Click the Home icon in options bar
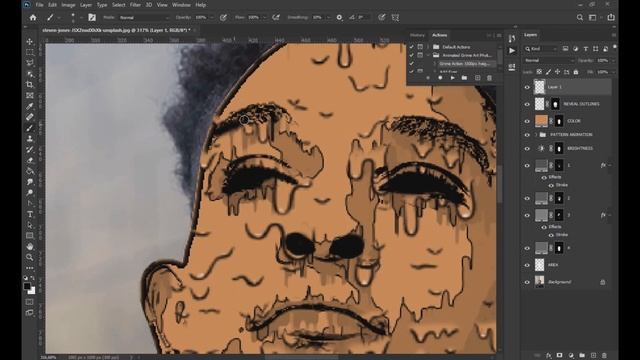The height and width of the screenshot is (360, 640). point(33,18)
